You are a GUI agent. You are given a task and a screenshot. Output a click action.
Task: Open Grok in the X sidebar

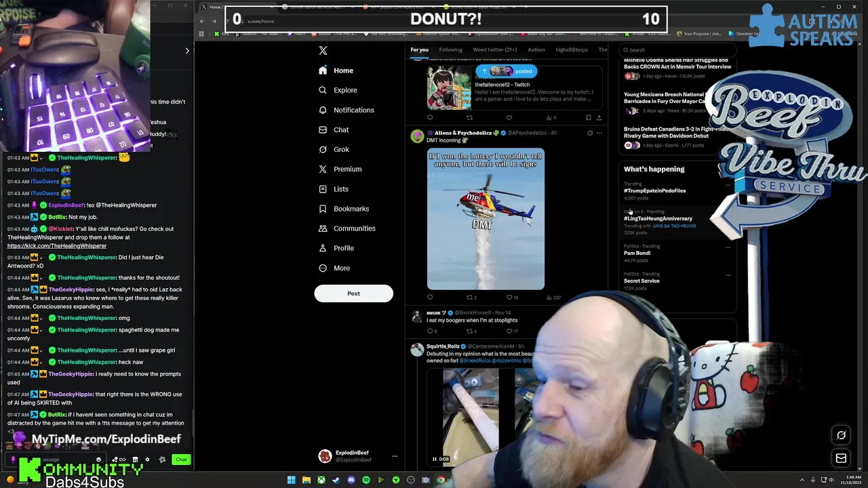[x=334, y=149]
